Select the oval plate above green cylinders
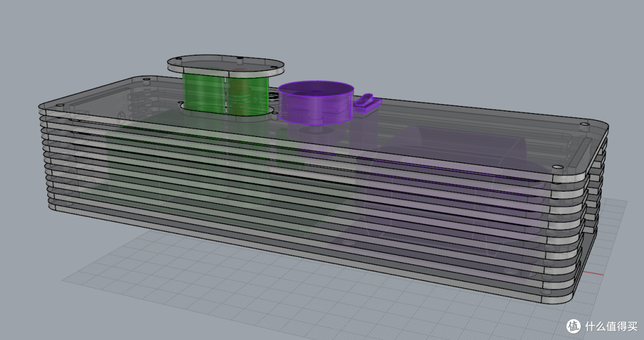The height and width of the screenshot is (340, 644). click(225, 65)
